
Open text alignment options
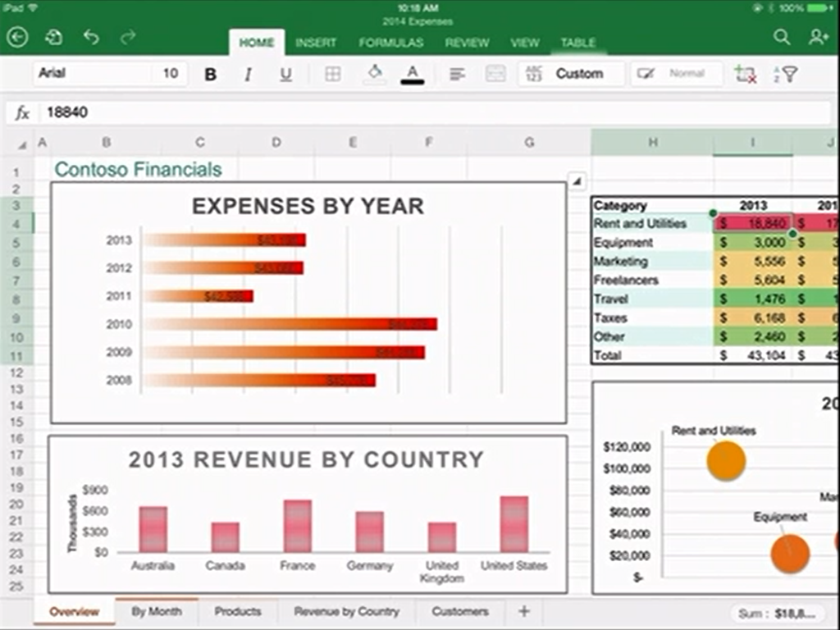click(457, 74)
